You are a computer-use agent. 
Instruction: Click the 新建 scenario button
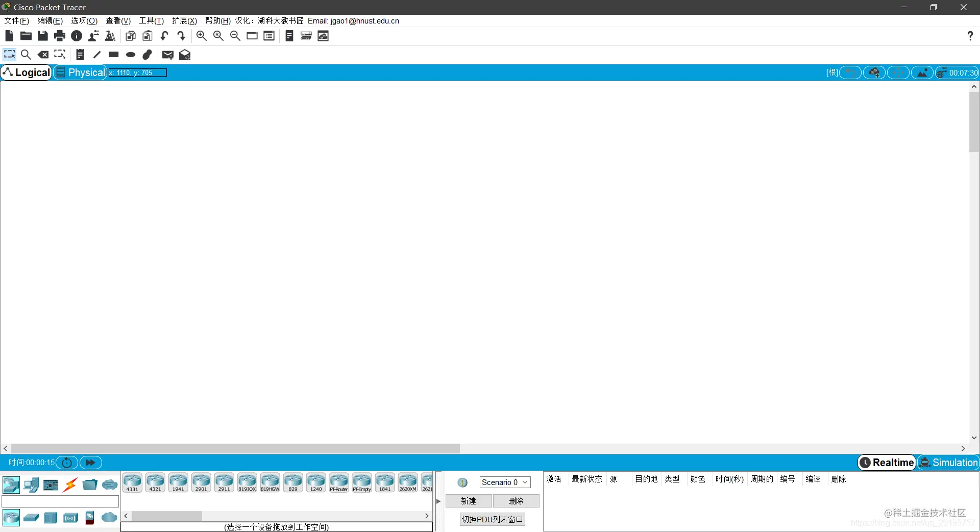coord(469,501)
